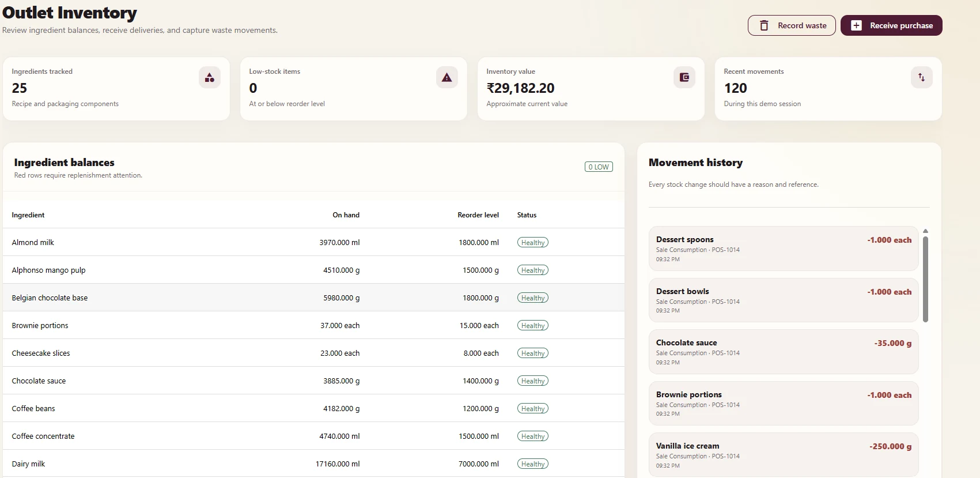
Task: Click the up-down arrows icon on Recent movements
Action: click(922, 77)
